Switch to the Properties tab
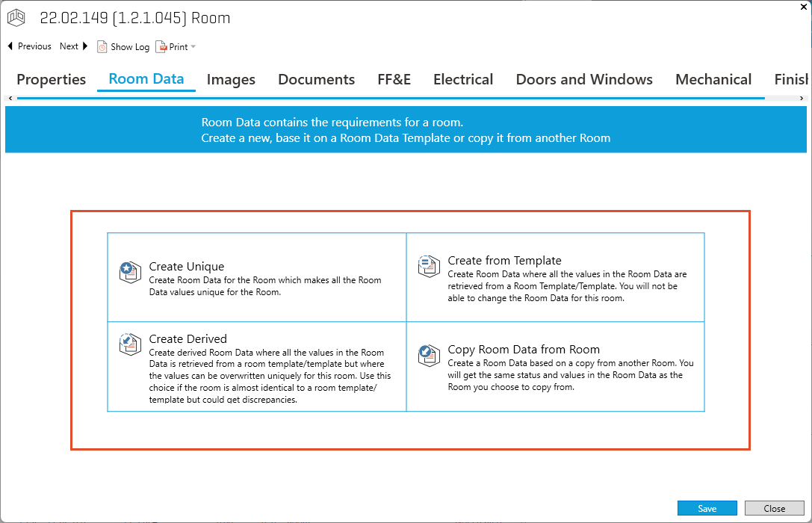Image resolution: width=812 pixels, height=523 pixels. pos(51,79)
